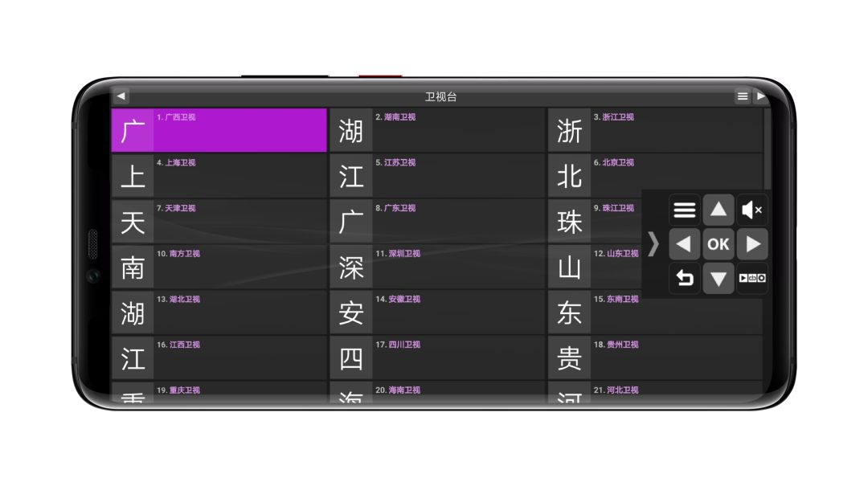This screenshot has width=868, height=486.
Task: Click the 卫视台 title text
Action: pyautogui.click(x=440, y=97)
